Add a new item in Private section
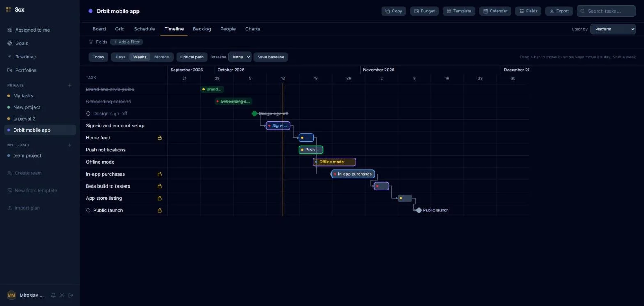The width and height of the screenshot is (644, 306). click(69, 85)
